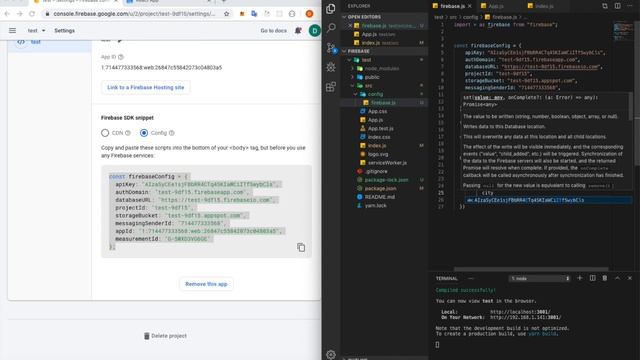Go forward in Chrome browser

[20, 14]
